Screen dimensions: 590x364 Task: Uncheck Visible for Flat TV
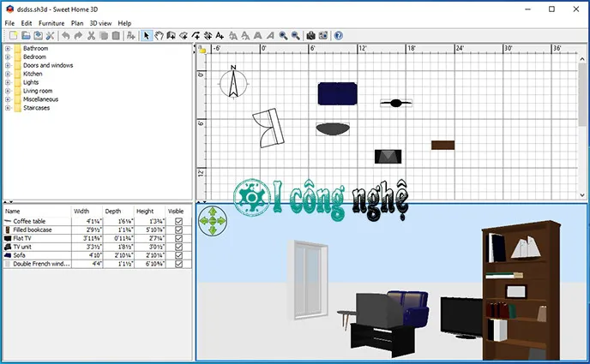click(x=178, y=238)
